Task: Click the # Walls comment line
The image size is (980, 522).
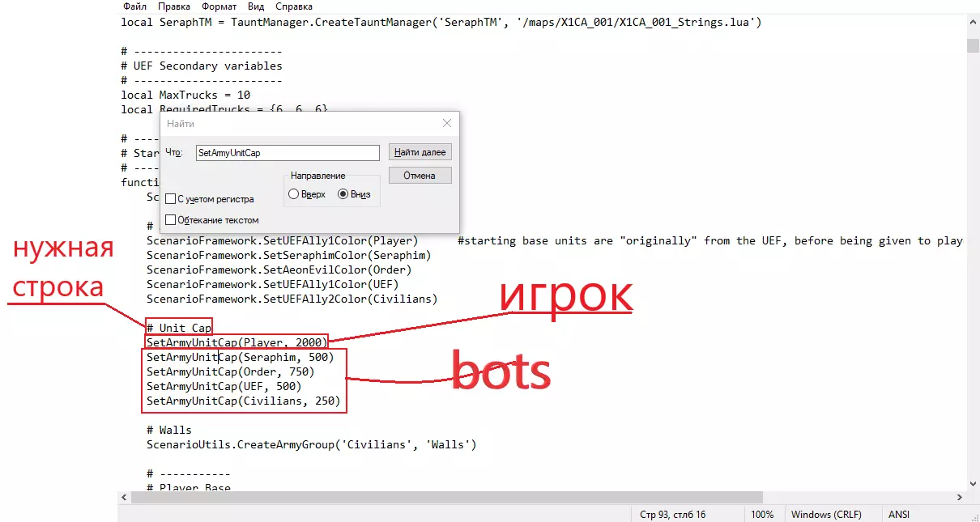Action: [x=169, y=430]
